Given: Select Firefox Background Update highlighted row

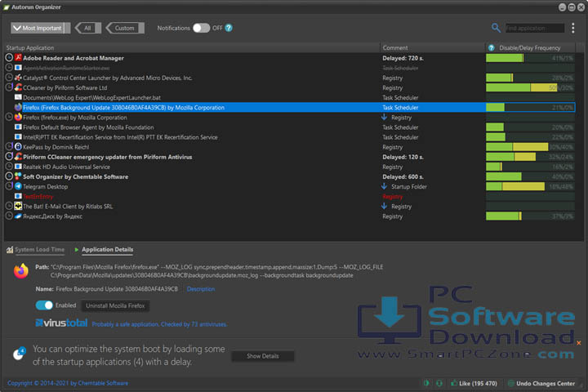Looking at the screenshot, I should pos(289,107).
